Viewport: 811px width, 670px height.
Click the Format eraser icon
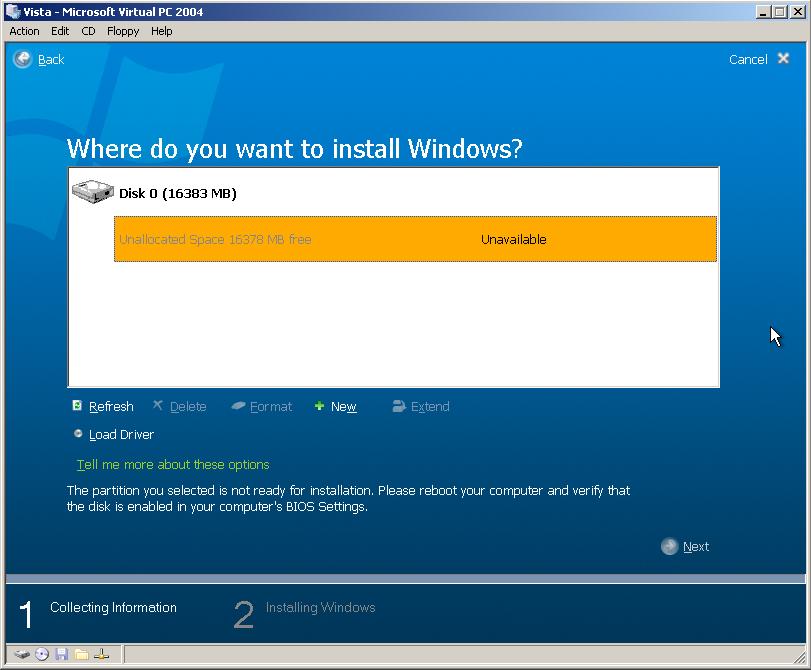(238, 406)
